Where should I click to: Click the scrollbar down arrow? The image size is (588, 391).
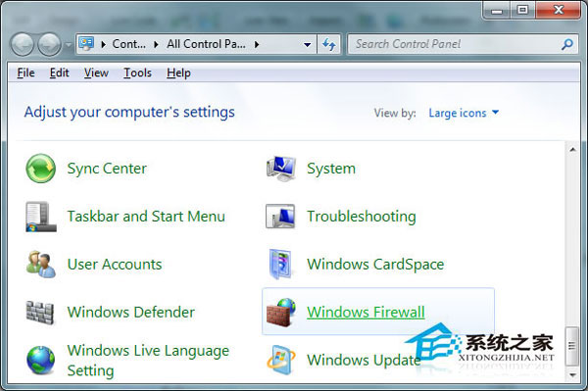coord(572,374)
